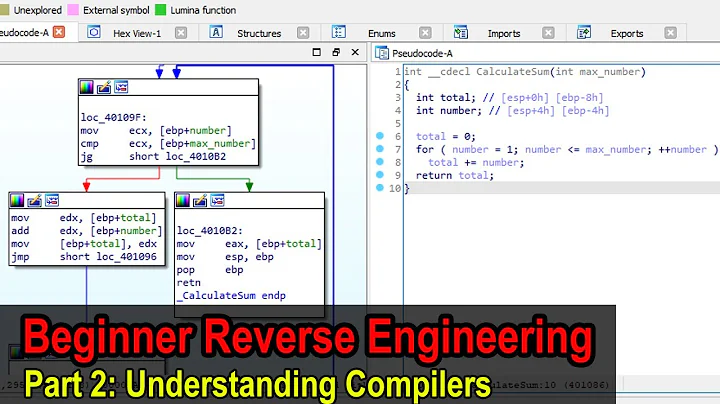Toggle breakpoint dot on line 8
Viewport: 720px width, 404px height.
[380, 162]
